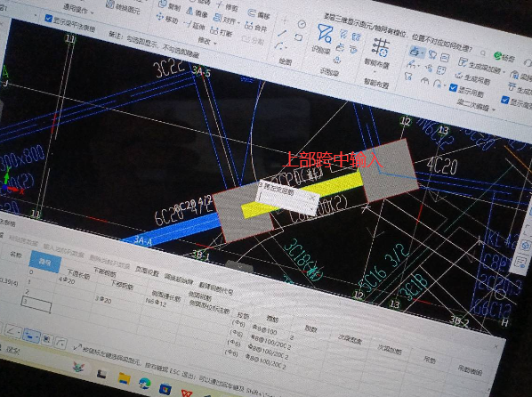Expand the 智能布置 dropdown arrow

(375, 73)
